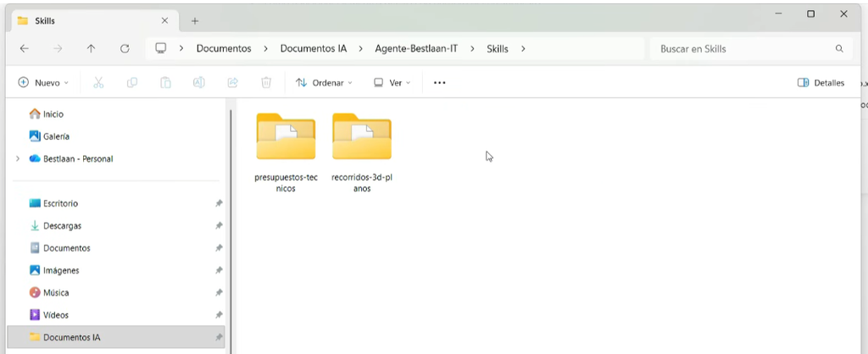Select the Skills tab
Screen dimensions: 868x354
tap(93, 21)
